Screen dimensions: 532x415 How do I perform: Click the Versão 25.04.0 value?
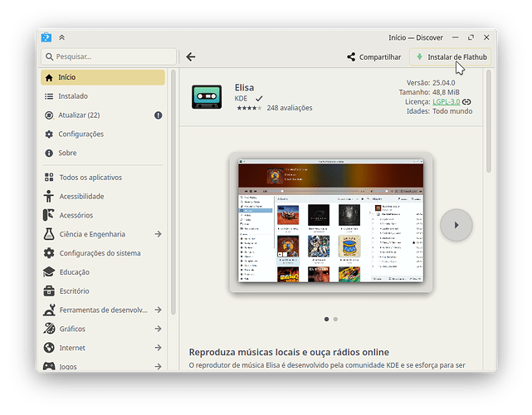coord(444,83)
